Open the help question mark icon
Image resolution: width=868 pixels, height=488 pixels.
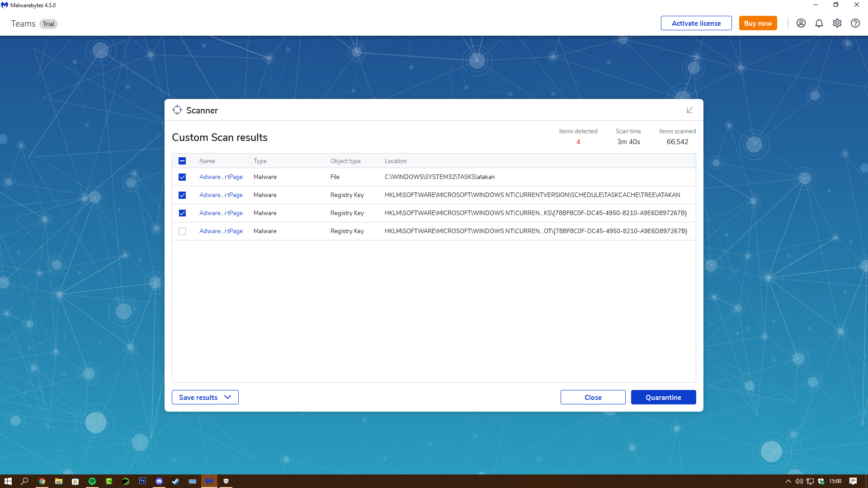(855, 23)
